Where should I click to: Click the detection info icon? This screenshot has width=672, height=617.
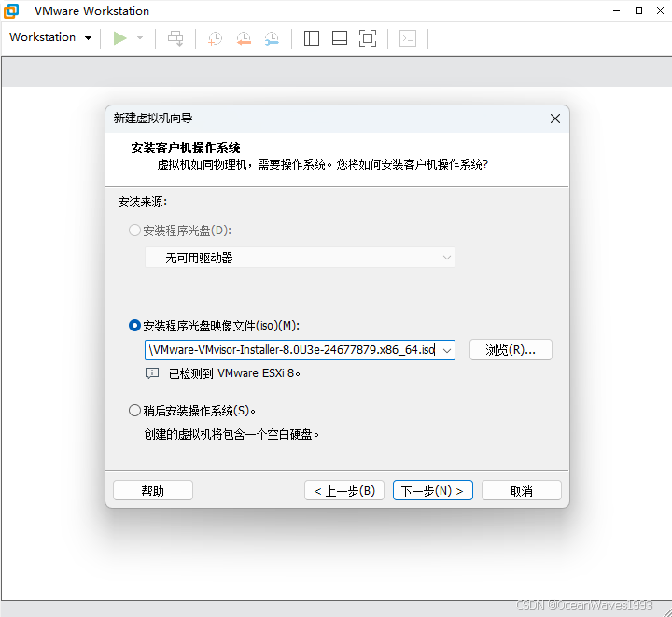[152, 373]
